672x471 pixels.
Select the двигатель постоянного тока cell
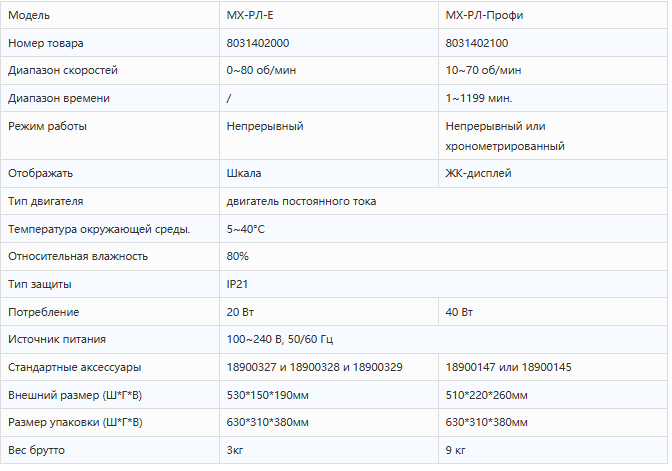click(301, 201)
